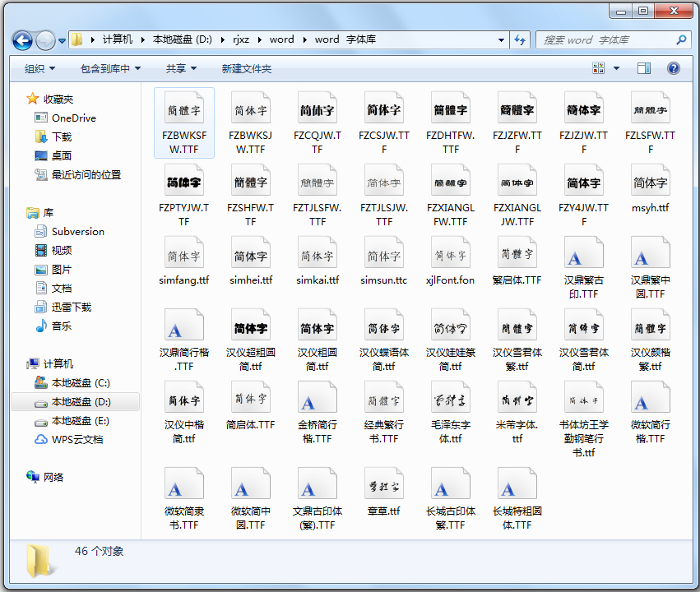Select the simsun.ttc font file icon
Image resolution: width=700 pixels, height=592 pixels.
pos(384,253)
